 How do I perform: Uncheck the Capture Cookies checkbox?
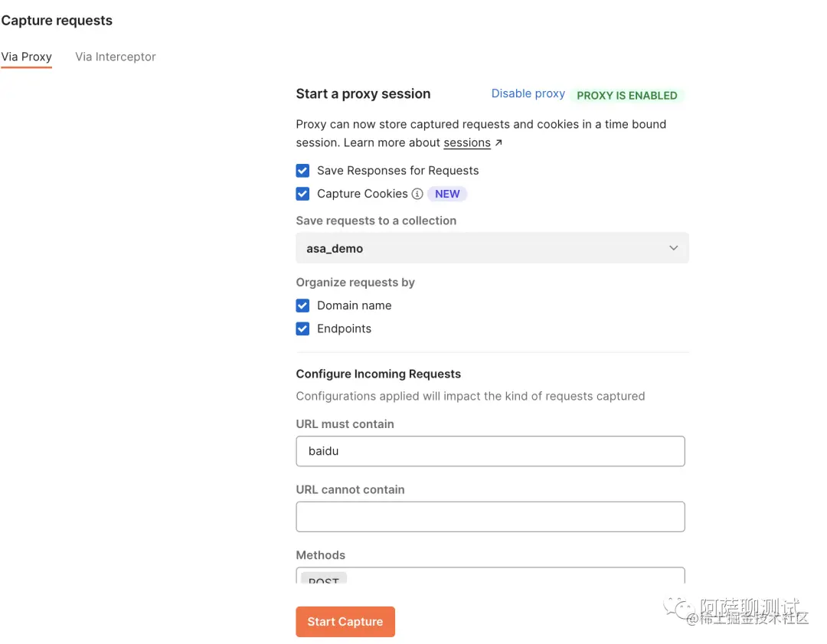tap(303, 194)
